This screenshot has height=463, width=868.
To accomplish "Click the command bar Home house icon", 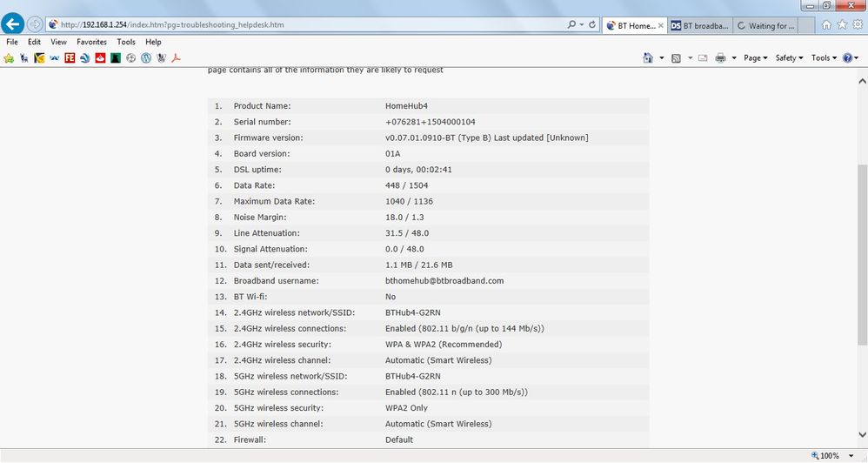I will (648, 57).
